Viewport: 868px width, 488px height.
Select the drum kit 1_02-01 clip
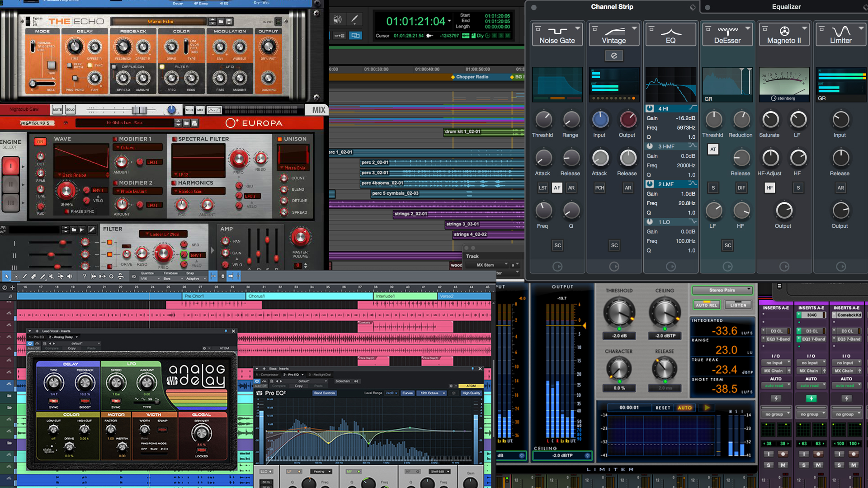click(484, 132)
